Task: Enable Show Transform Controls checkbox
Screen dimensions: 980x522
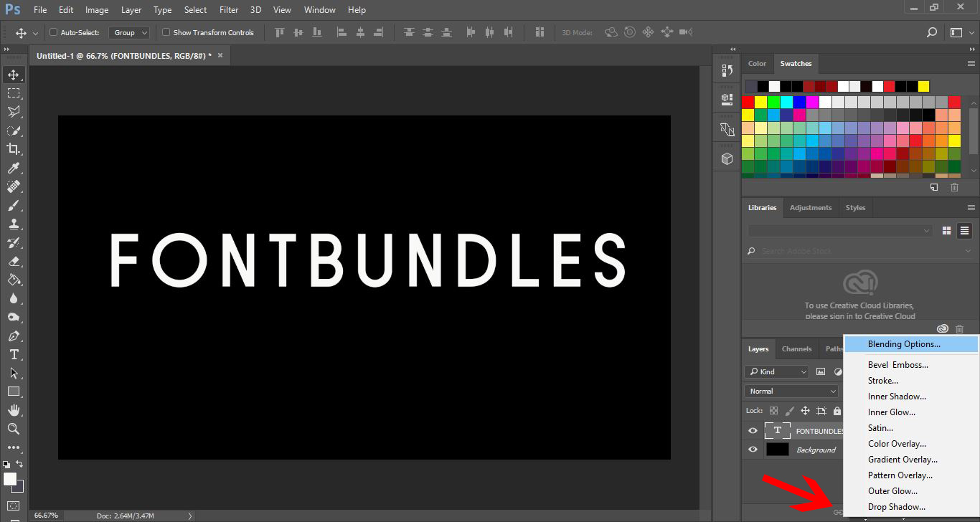Action: tap(166, 32)
